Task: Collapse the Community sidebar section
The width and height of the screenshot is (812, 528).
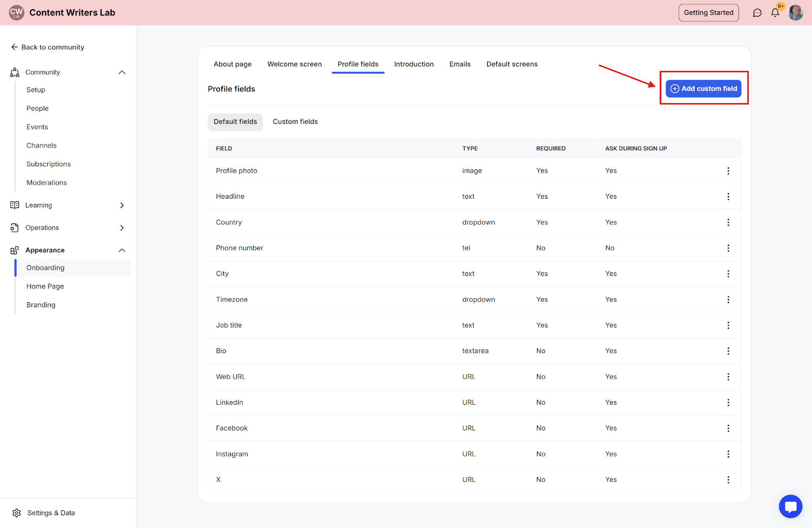Action: pyautogui.click(x=122, y=73)
